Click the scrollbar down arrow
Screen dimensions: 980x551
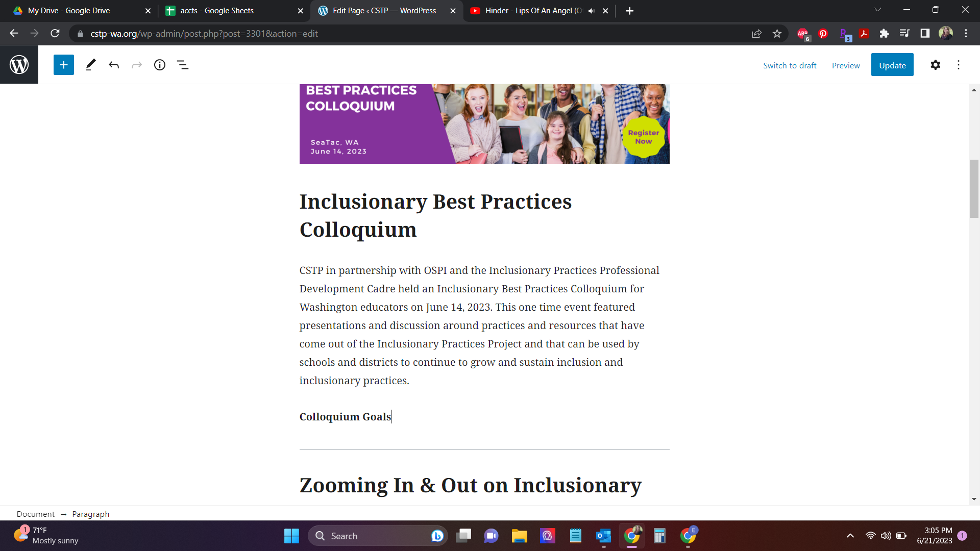pos(974,499)
